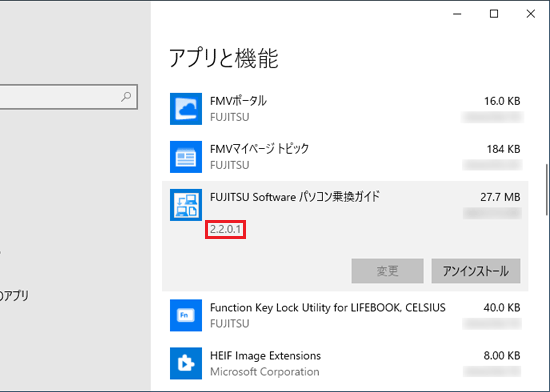Maximize the settings window
Image resolution: width=550 pixels, height=392 pixels.
pyautogui.click(x=494, y=14)
